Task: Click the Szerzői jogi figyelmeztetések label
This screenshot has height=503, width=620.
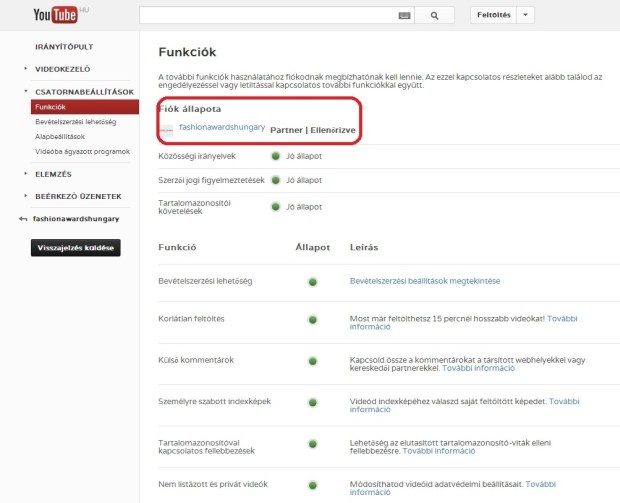Action: pyautogui.click(x=211, y=180)
